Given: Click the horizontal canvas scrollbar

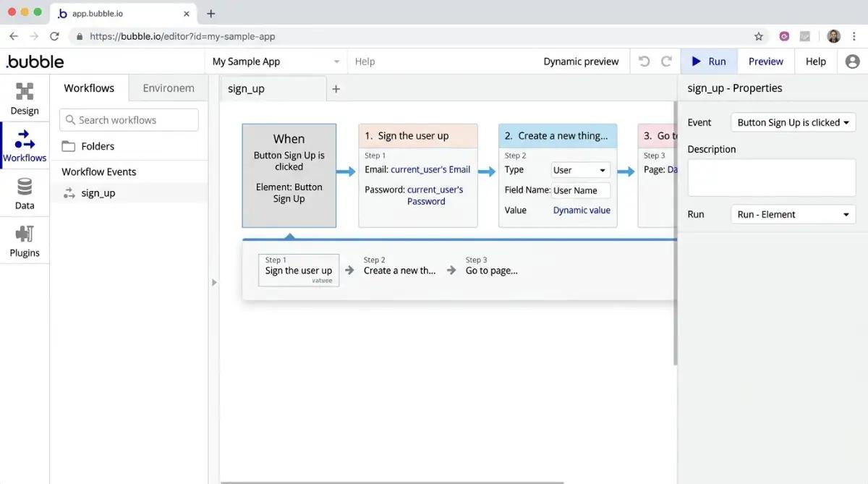Looking at the screenshot, I should (392, 482).
